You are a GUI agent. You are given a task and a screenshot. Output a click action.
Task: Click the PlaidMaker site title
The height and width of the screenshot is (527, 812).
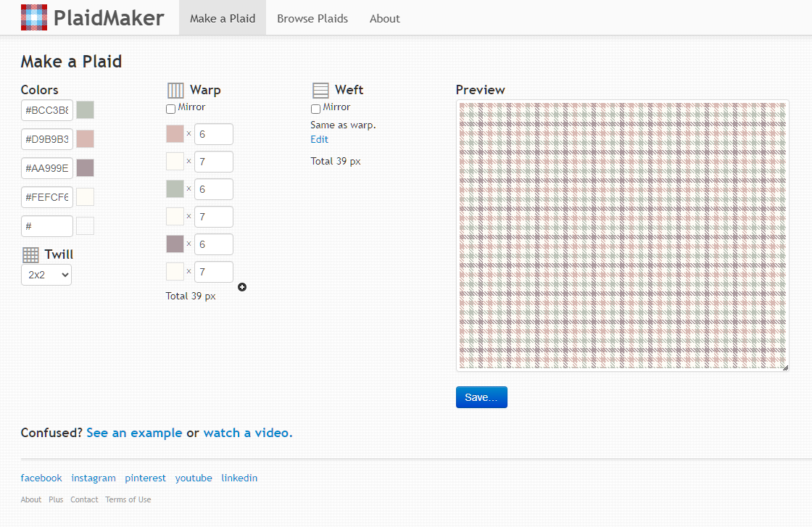click(x=109, y=18)
